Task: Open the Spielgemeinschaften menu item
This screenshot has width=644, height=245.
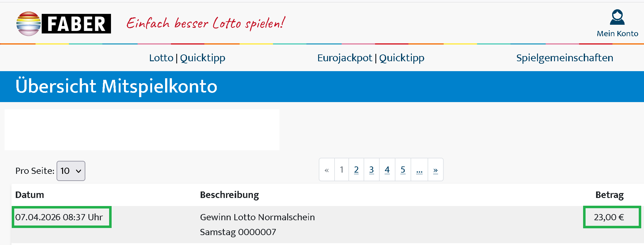Action: 565,58
